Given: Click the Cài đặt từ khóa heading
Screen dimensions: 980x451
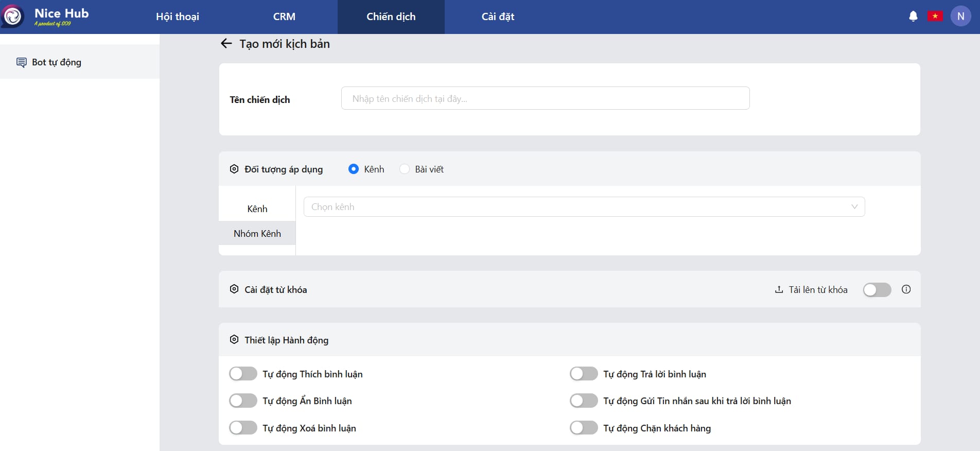Looking at the screenshot, I should [x=275, y=290].
